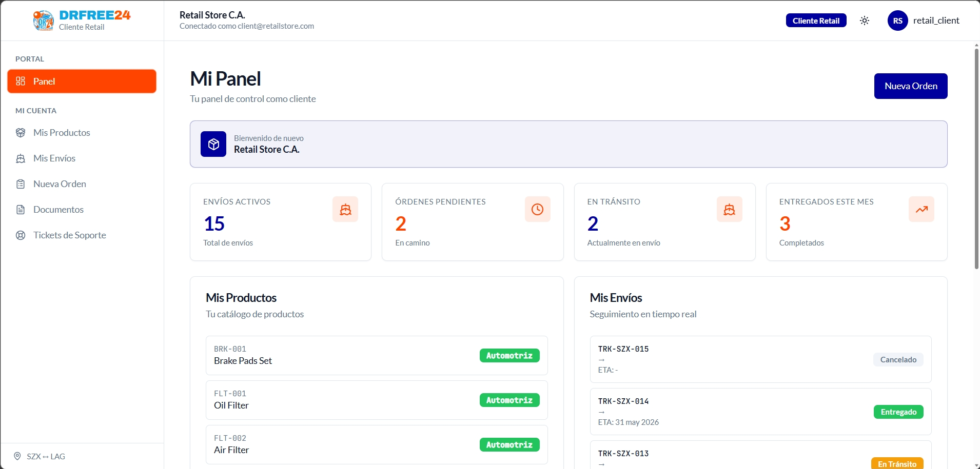Click the Cliente Retail badge
Screen dimensions: 980x469
[816, 21]
